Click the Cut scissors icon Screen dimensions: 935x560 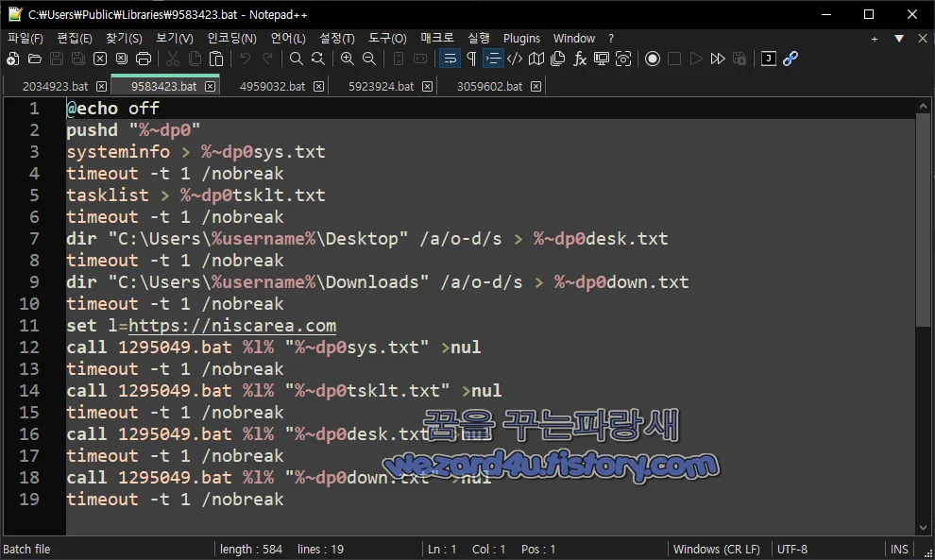coord(173,59)
